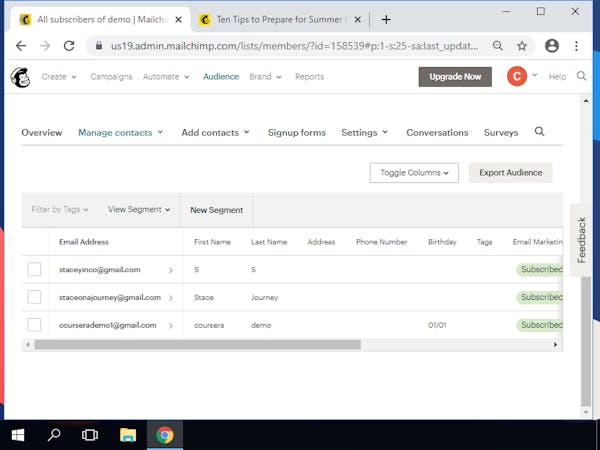Viewport: 600px width, 450px height.
Task: Close the All subscribers tab
Action: point(178,20)
